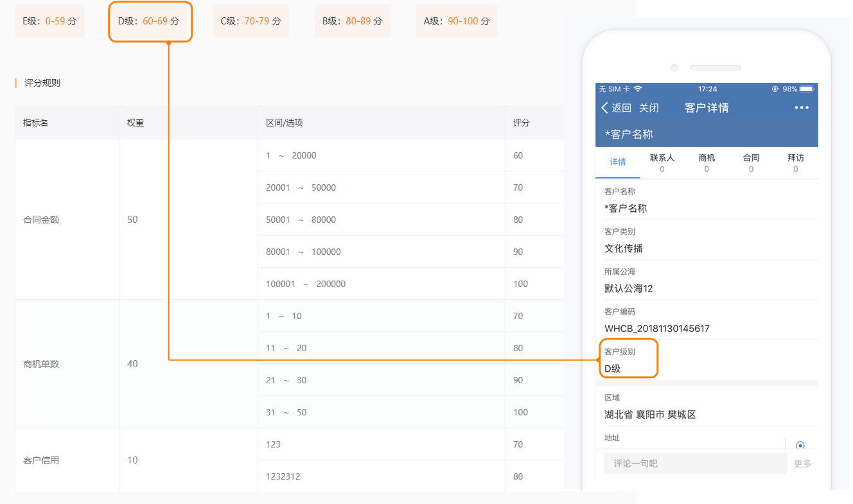This screenshot has height=504, width=853.
Task: Select the B级 80-89分 grade tag
Action: coord(353,21)
